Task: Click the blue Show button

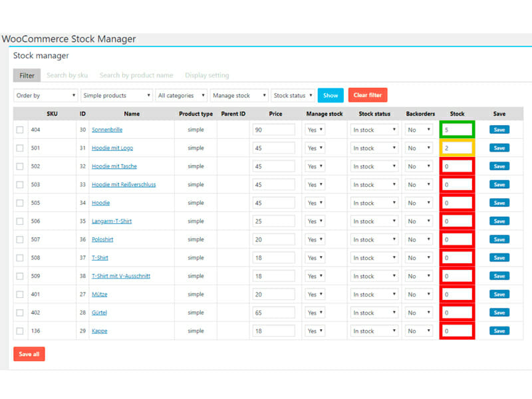Action: click(x=331, y=95)
